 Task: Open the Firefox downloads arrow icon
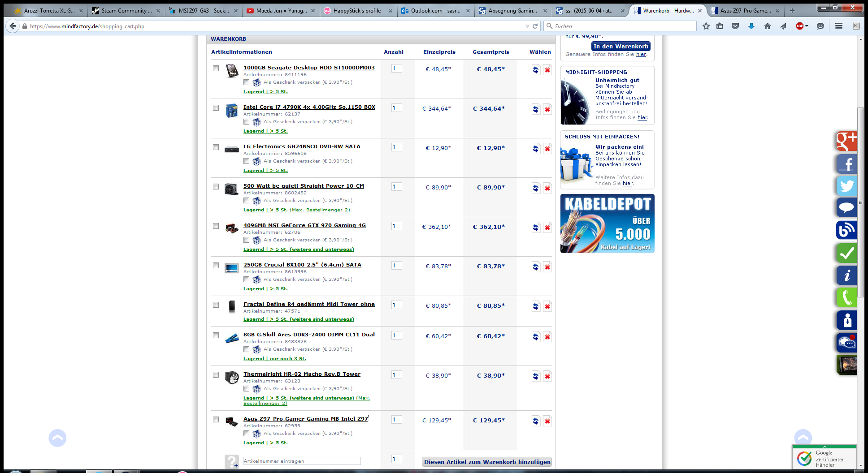tap(751, 26)
